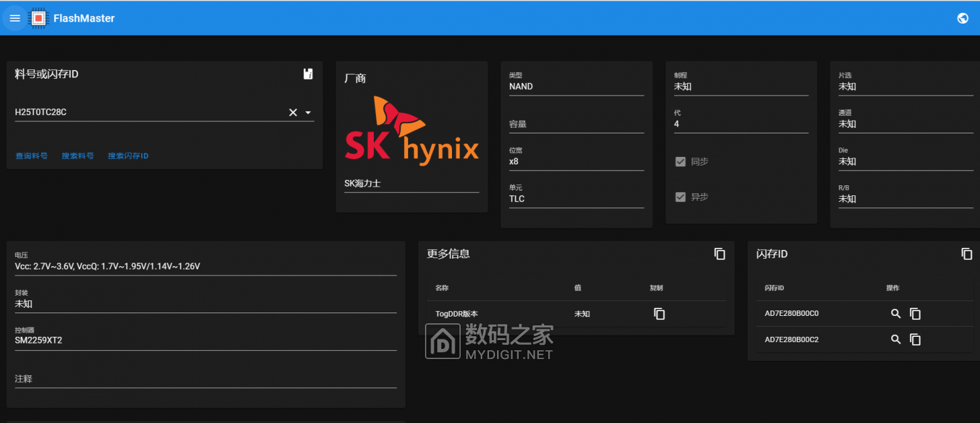Toggle the 异步 checkbox
Viewport: 980px width, 423px height.
pos(680,197)
